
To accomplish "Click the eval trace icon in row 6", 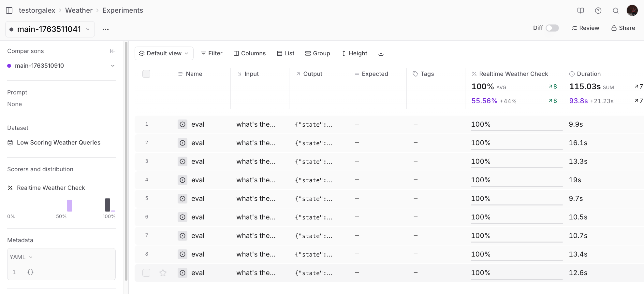I will [x=183, y=217].
